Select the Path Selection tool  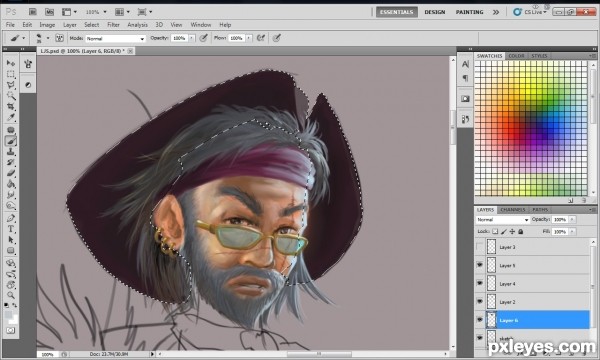click(11, 240)
